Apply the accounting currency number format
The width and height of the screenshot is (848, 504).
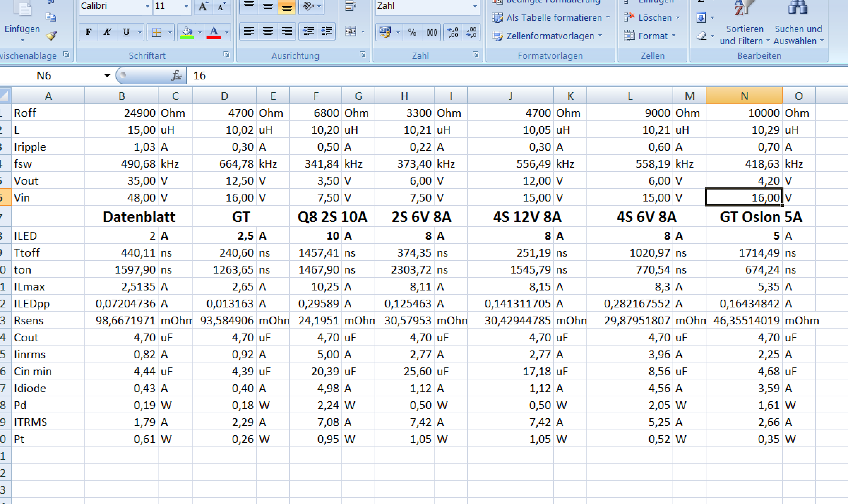tap(385, 32)
